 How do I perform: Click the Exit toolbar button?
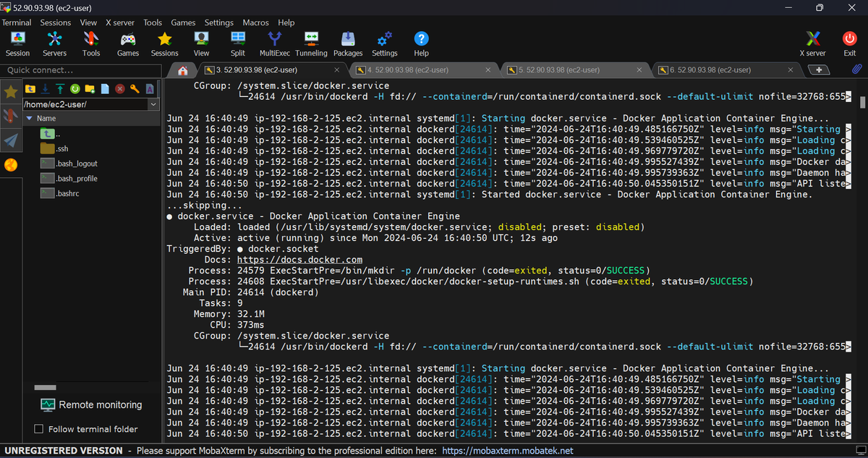(850, 43)
